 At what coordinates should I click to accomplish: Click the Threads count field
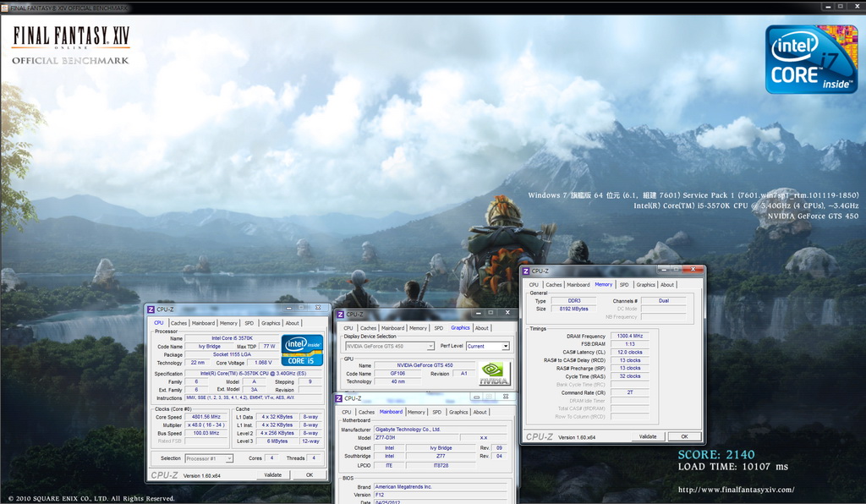315,458
